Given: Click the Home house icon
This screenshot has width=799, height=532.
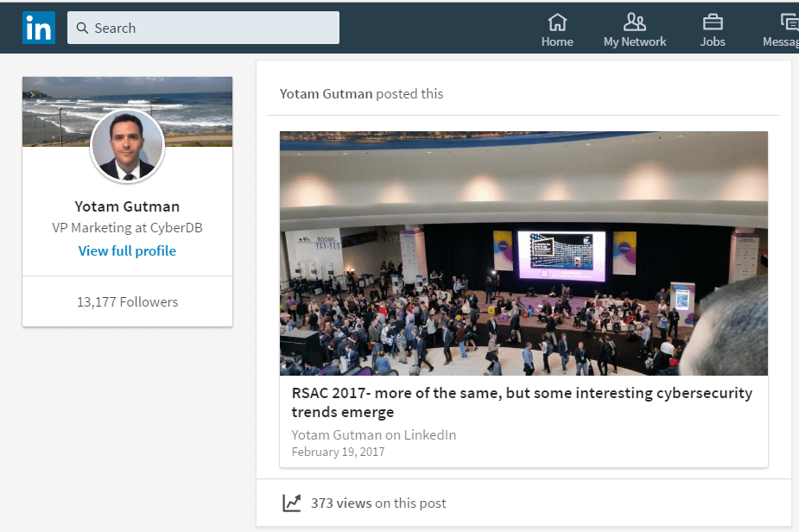Looking at the screenshot, I should [557, 22].
